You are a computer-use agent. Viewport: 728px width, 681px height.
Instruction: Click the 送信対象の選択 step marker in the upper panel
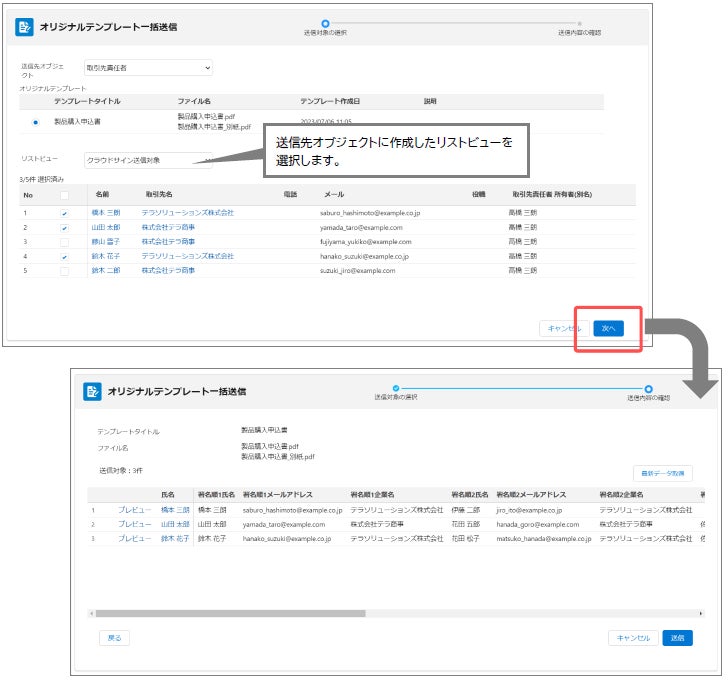pyautogui.click(x=325, y=23)
